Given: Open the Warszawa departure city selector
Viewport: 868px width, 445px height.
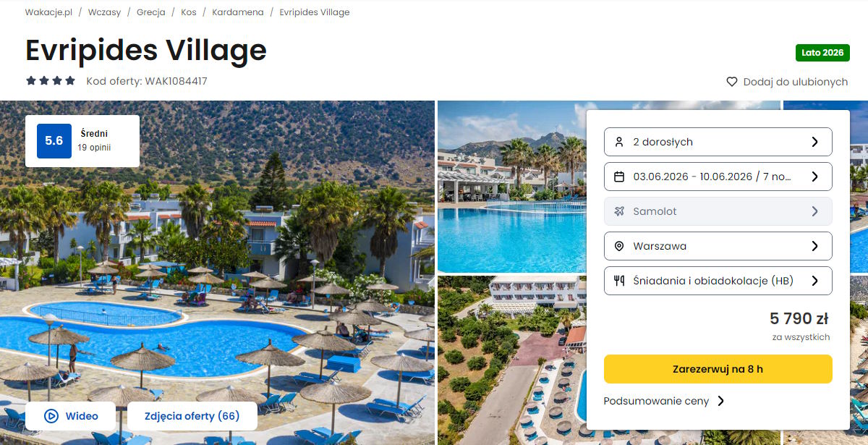Looking at the screenshot, I should coord(718,246).
